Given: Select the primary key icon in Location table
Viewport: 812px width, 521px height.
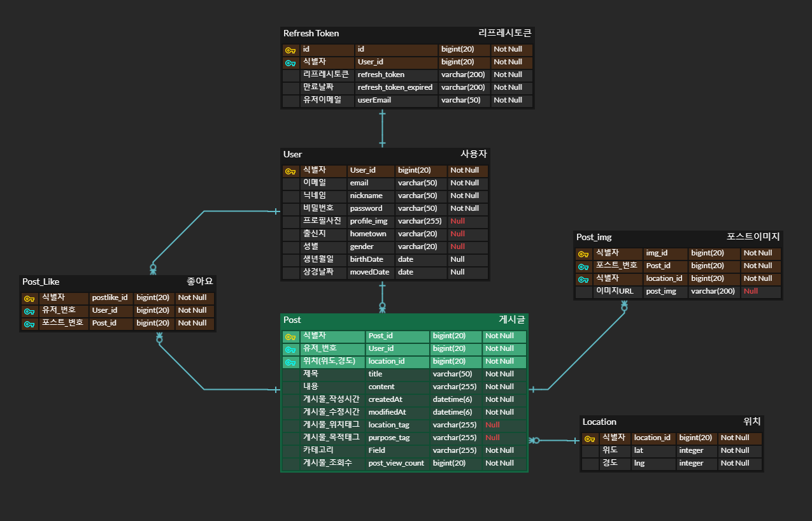Looking at the screenshot, I should 590,438.
